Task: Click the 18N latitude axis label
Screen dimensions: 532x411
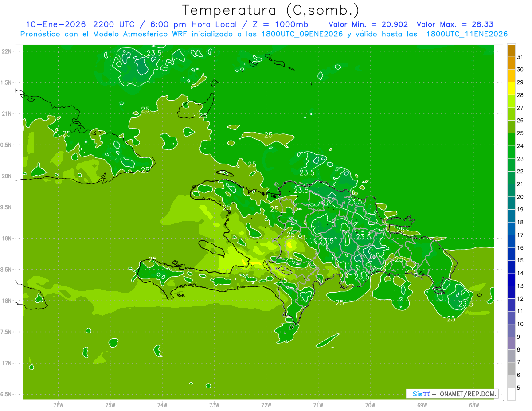Action: (x=7, y=301)
